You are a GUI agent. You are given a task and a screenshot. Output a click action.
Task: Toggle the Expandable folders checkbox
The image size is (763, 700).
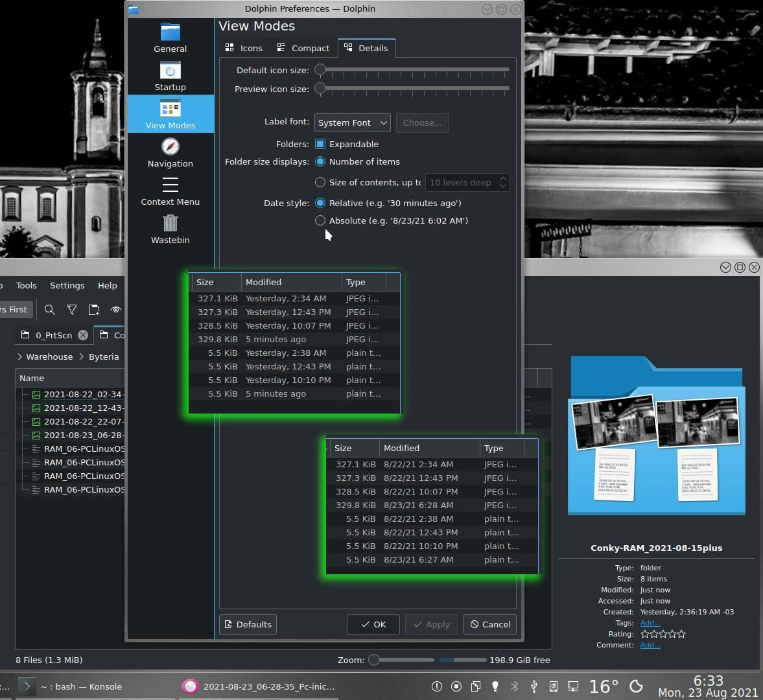(x=320, y=144)
